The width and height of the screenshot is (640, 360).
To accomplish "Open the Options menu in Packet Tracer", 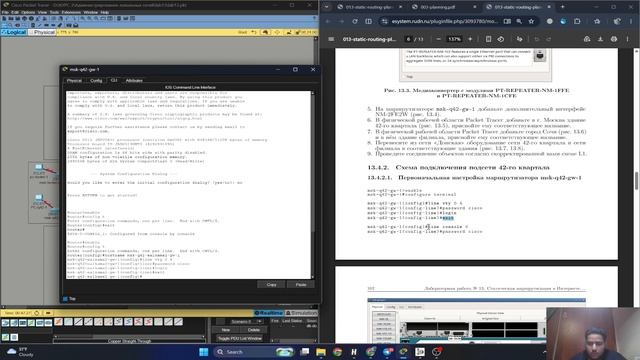I will click(x=28, y=12).
